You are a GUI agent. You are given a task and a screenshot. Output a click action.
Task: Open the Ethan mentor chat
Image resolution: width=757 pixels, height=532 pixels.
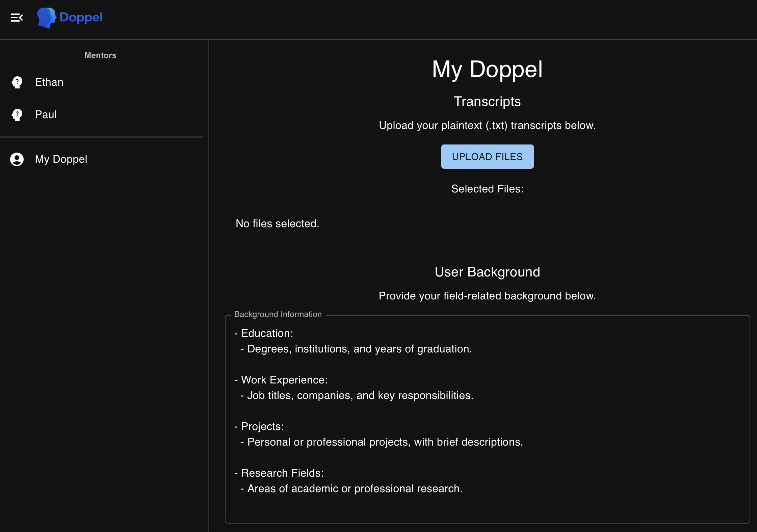pyautogui.click(x=49, y=82)
